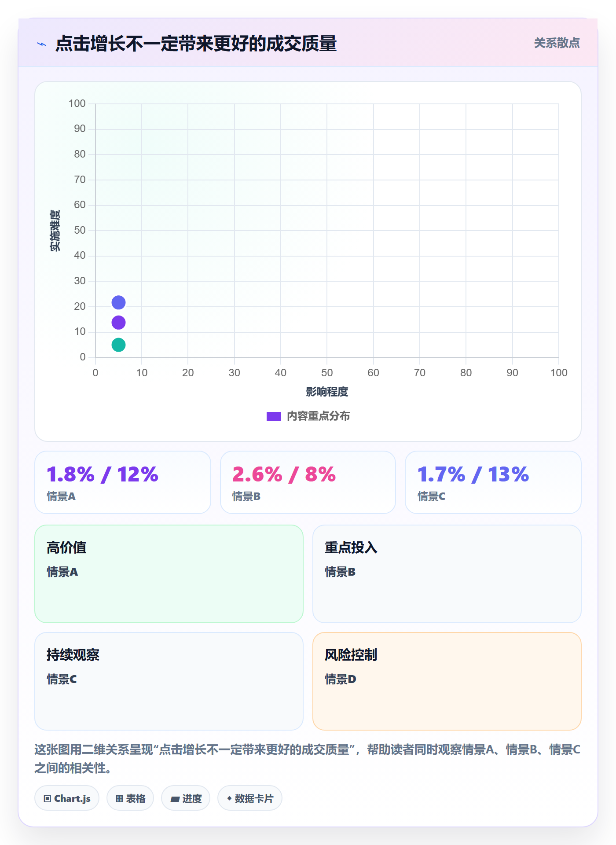Click the 进度 tag chip
The width and height of the screenshot is (616, 845).
(x=186, y=798)
